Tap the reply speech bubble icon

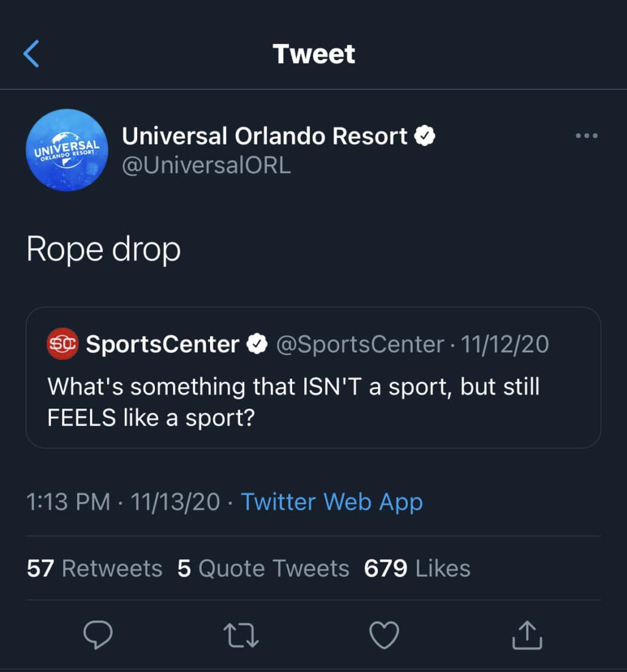(97, 635)
